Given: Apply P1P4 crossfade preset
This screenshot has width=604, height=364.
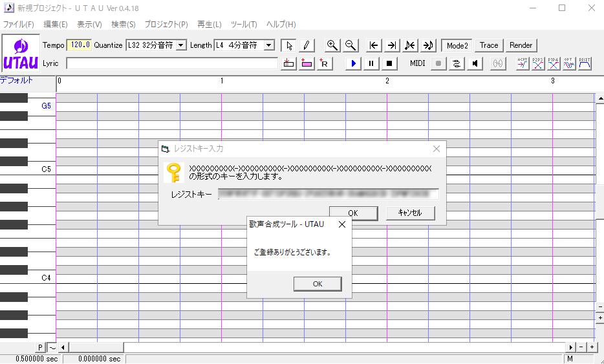Looking at the screenshot, I should [554, 63].
